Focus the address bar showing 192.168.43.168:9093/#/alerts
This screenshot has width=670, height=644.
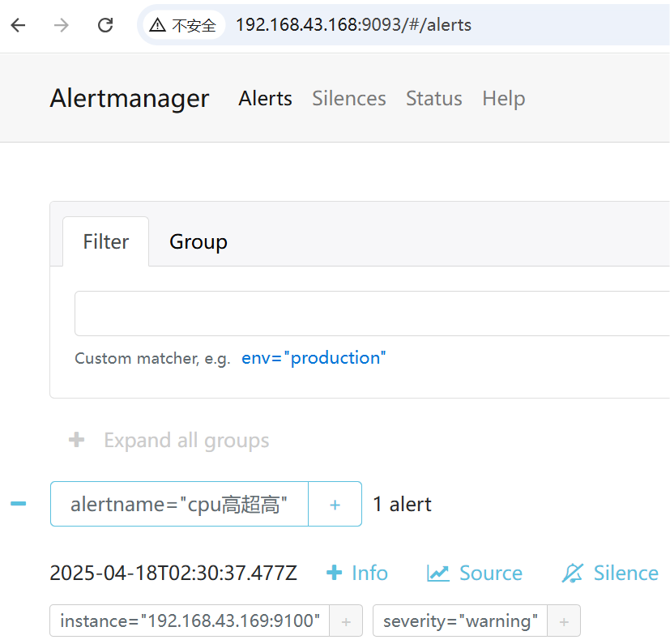[353, 25]
